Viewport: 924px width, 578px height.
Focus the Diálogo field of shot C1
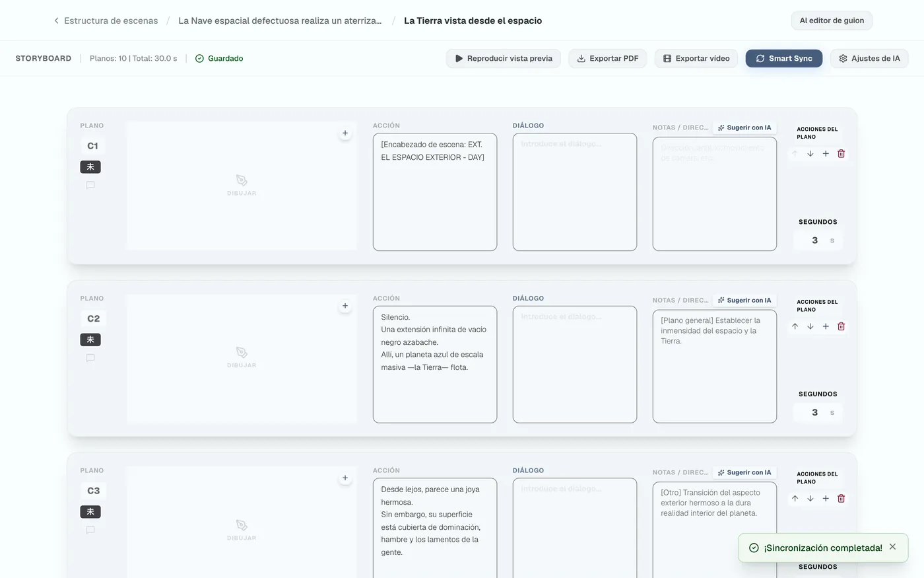click(575, 192)
